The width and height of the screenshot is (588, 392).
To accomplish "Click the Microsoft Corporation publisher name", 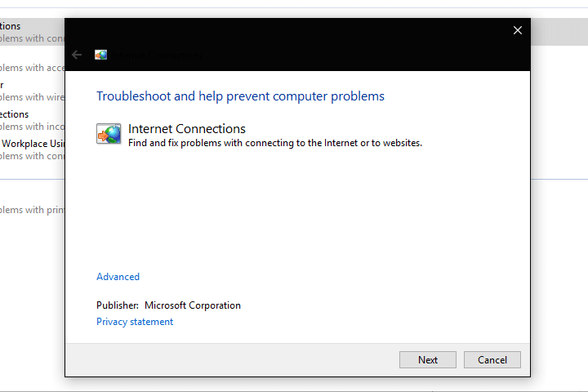I will pyautogui.click(x=193, y=305).
